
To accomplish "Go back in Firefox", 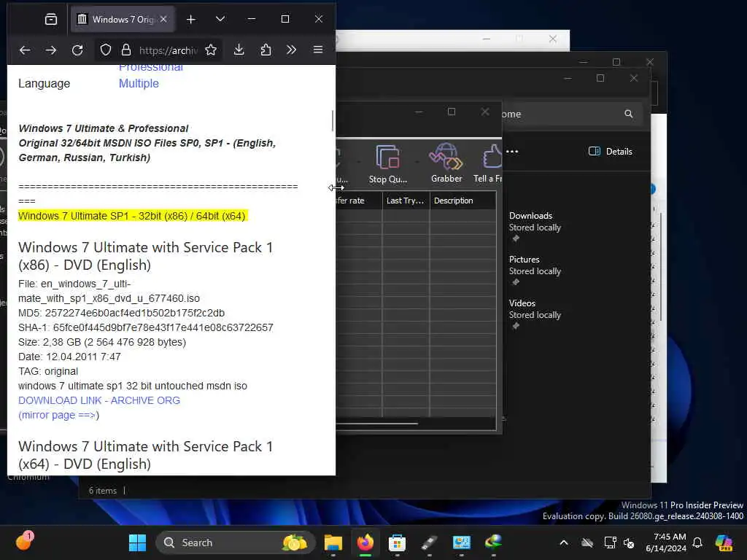I will coord(25,50).
